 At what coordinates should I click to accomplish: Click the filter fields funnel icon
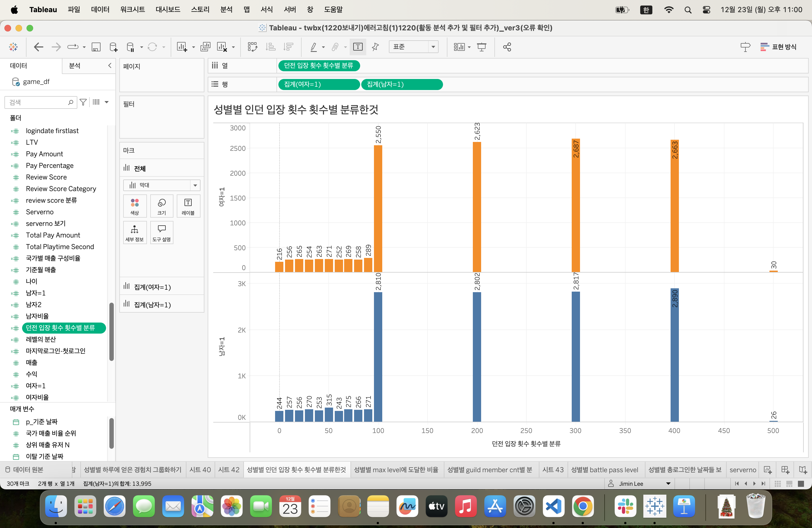coord(83,102)
